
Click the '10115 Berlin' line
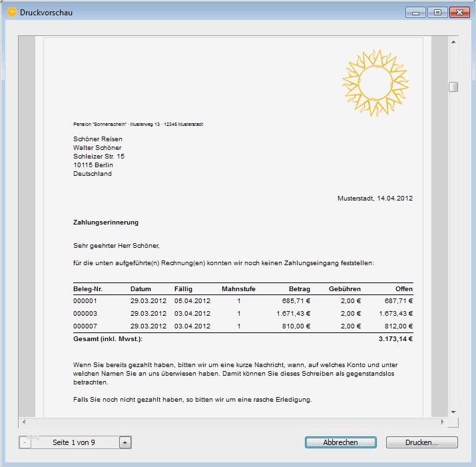click(93, 165)
